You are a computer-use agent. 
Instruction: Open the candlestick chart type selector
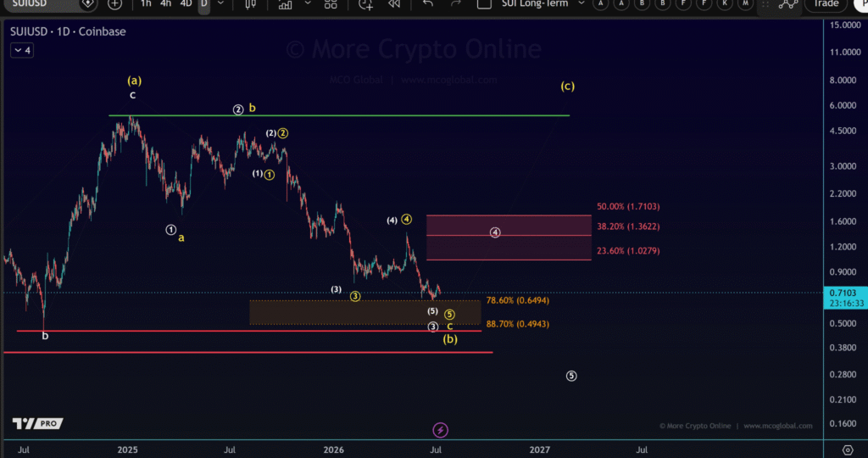250,4
